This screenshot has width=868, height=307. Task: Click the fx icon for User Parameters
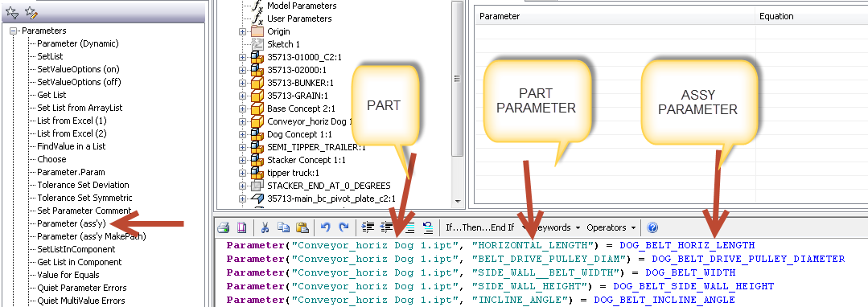pyautogui.click(x=257, y=18)
